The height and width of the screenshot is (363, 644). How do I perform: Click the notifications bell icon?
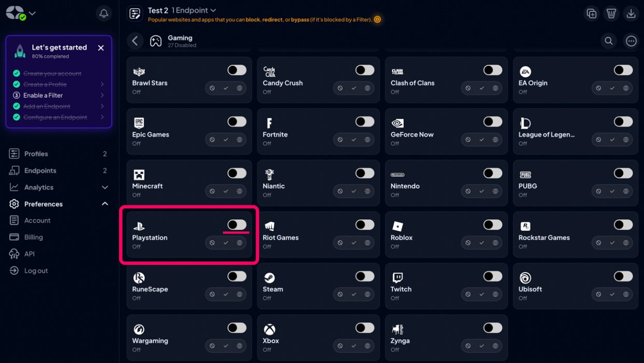(104, 14)
